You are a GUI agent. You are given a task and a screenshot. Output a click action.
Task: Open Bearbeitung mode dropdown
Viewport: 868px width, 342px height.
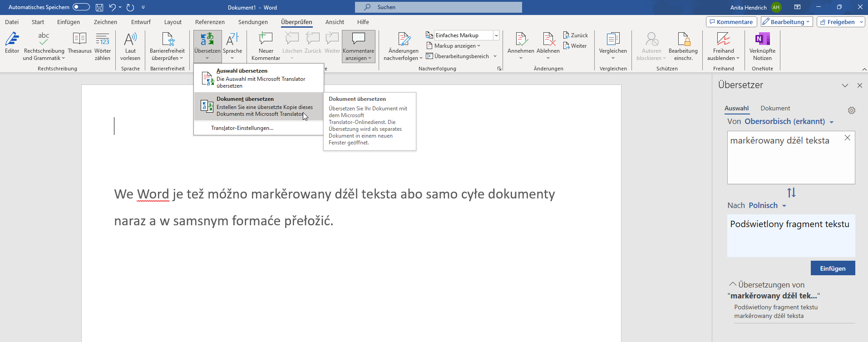point(786,22)
